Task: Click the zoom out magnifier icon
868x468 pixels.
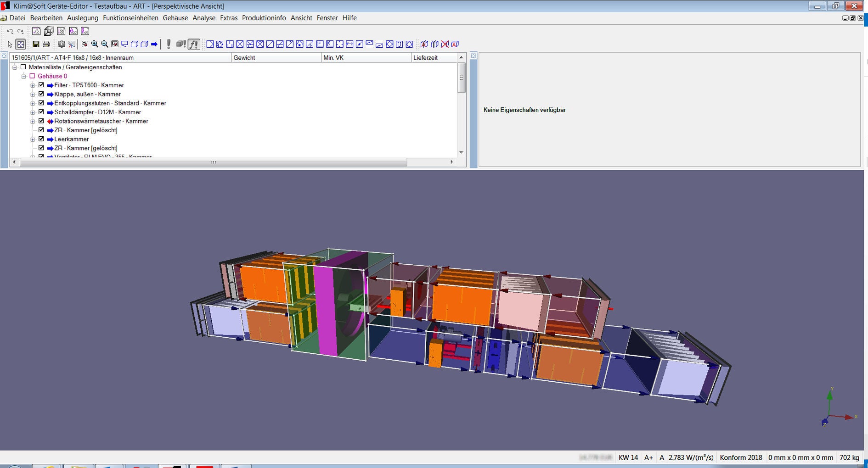Action: 105,44
